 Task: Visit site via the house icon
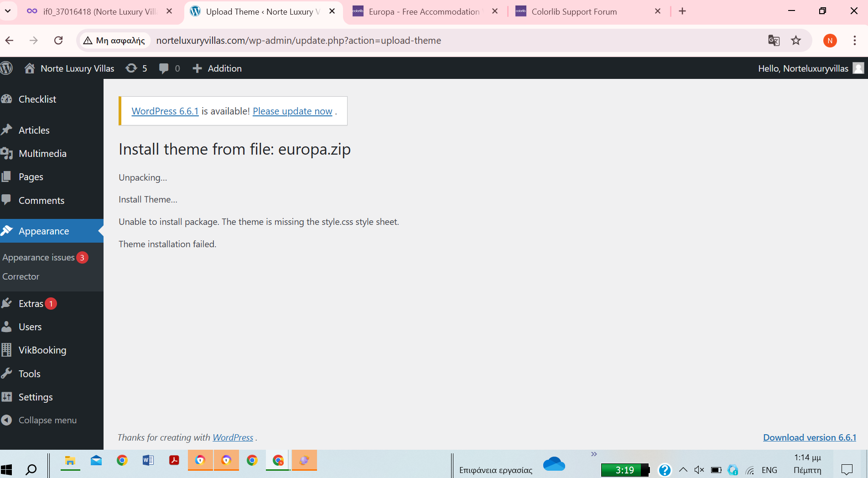[30, 68]
